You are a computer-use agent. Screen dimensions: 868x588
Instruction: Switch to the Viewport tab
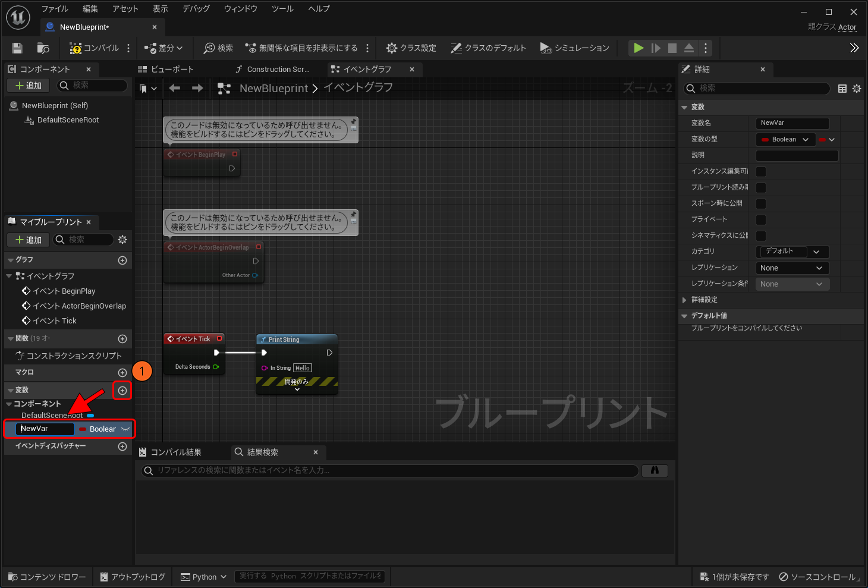166,70
